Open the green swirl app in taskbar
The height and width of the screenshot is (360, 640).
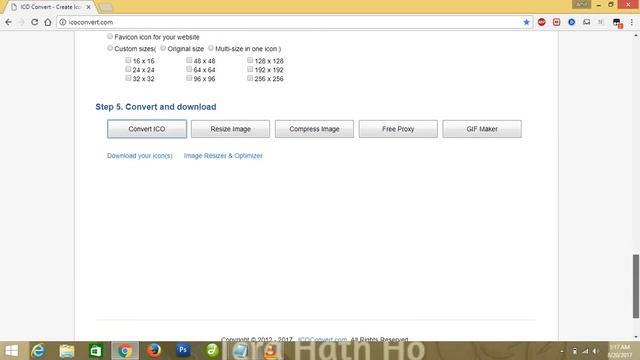point(212,351)
